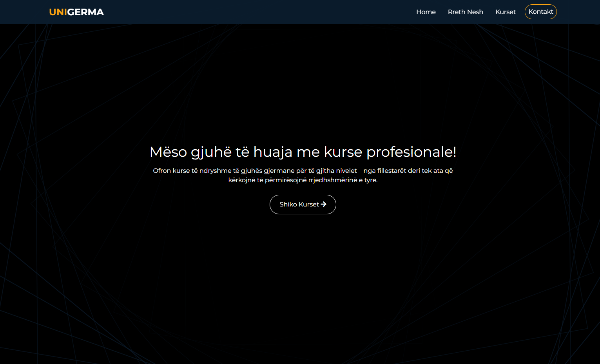
Task: Click the UNIGERMA logo
Action: click(76, 12)
